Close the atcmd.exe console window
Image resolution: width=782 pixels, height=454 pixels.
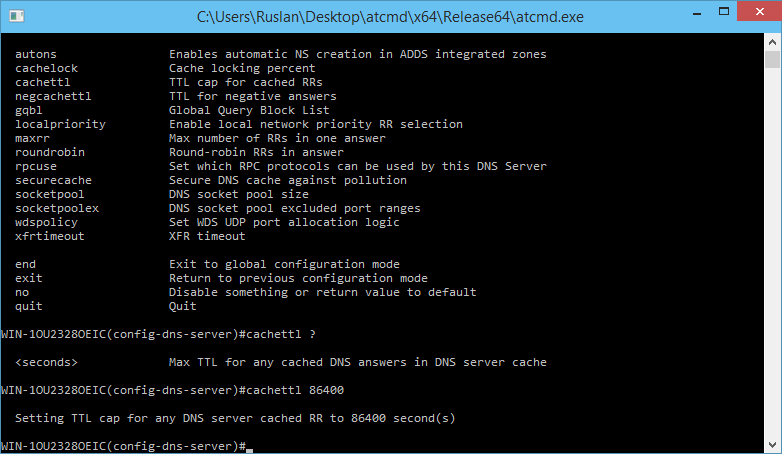pyautogui.click(x=759, y=11)
